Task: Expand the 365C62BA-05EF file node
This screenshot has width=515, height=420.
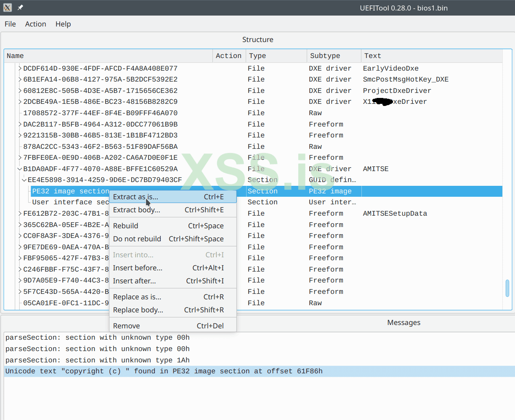Action: [x=20, y=225]
